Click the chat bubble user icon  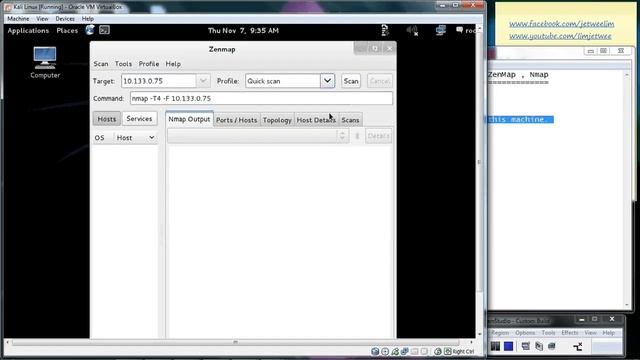tap(460, 30)
